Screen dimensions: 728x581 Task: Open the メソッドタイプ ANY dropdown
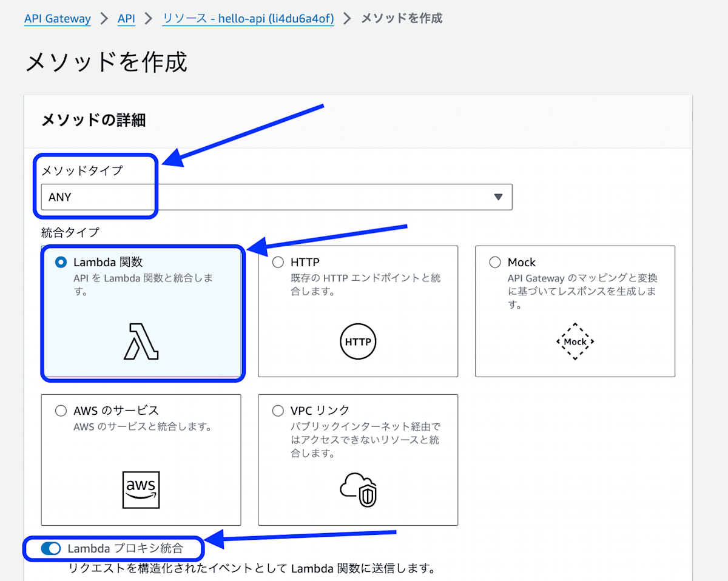277,197
